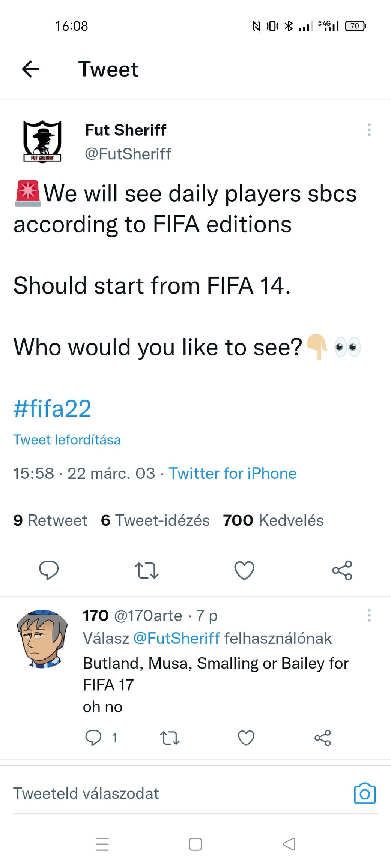View the 6 Tweet-idézés quotes
Viewport: 391px width, 868px height.
point(155,520)
